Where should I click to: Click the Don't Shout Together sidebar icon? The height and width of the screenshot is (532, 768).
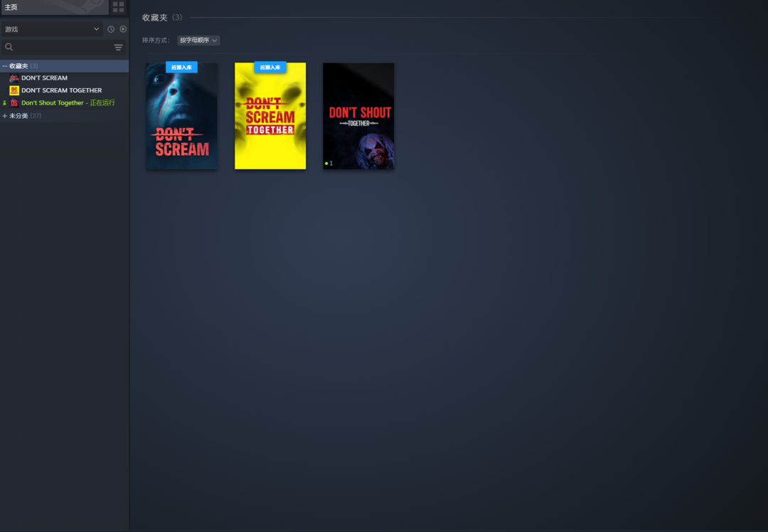pos(14,103)
